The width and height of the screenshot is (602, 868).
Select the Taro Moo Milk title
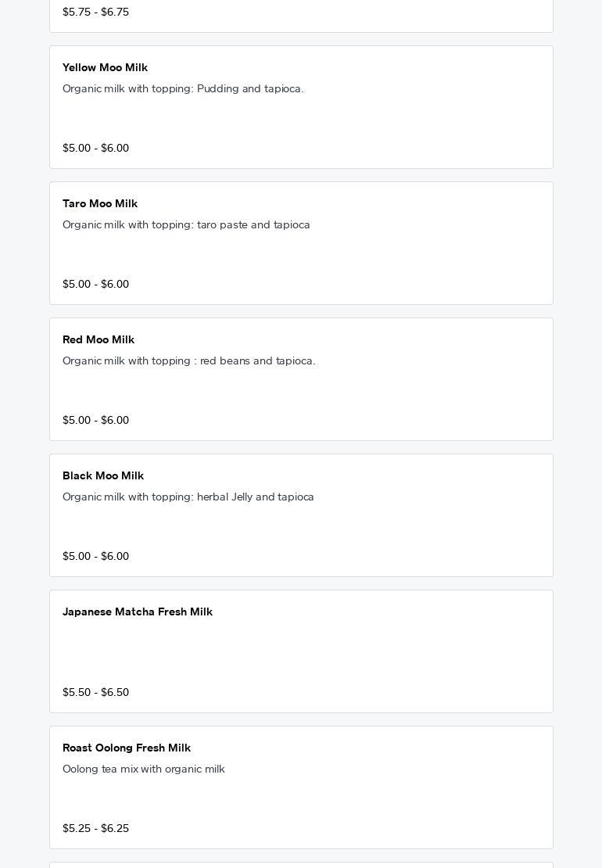click(x=100, y=204)
